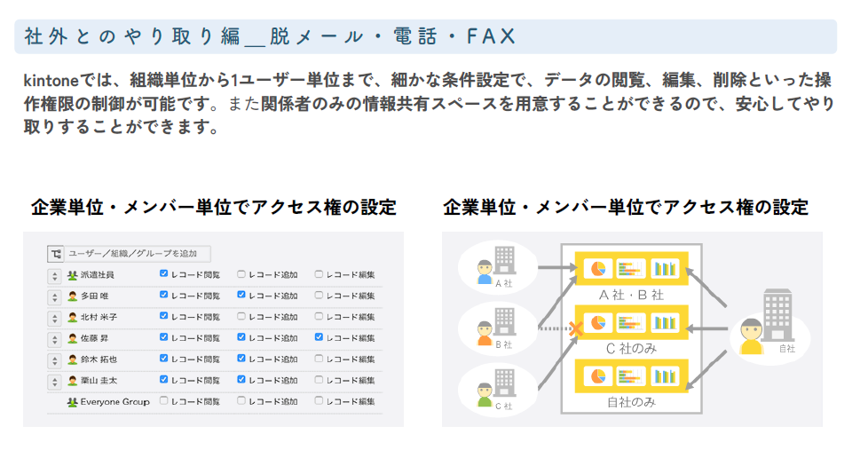Uncheck レコード追加 for 佐藤 昇
Image resolution: width=868 pixels, height=466 pixels.
[241, 337]
